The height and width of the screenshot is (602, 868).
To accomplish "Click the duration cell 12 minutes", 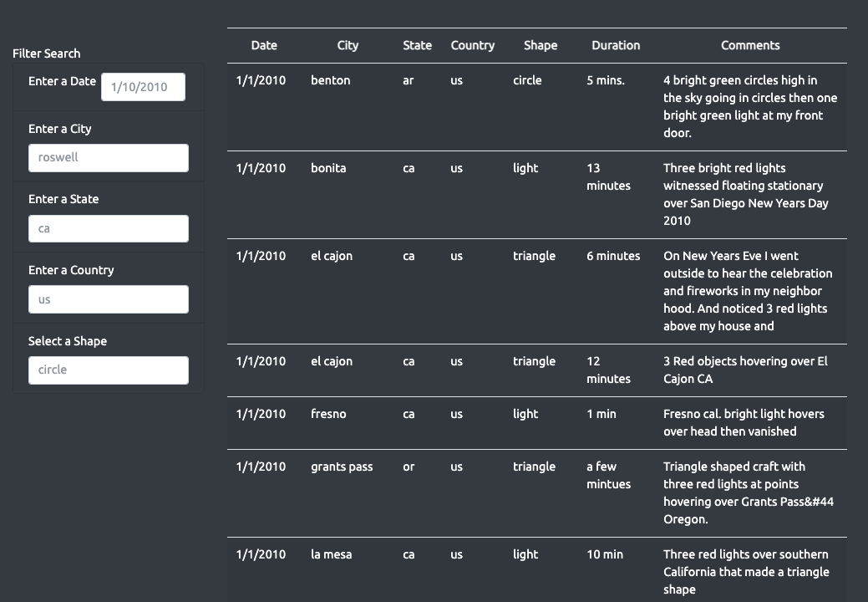I will (x=608, y=370).
